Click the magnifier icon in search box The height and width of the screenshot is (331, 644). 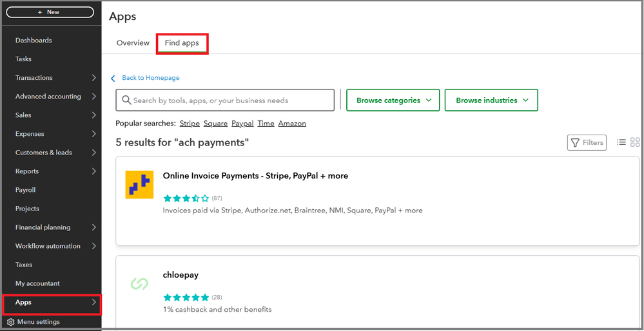(x=127, y=100)
